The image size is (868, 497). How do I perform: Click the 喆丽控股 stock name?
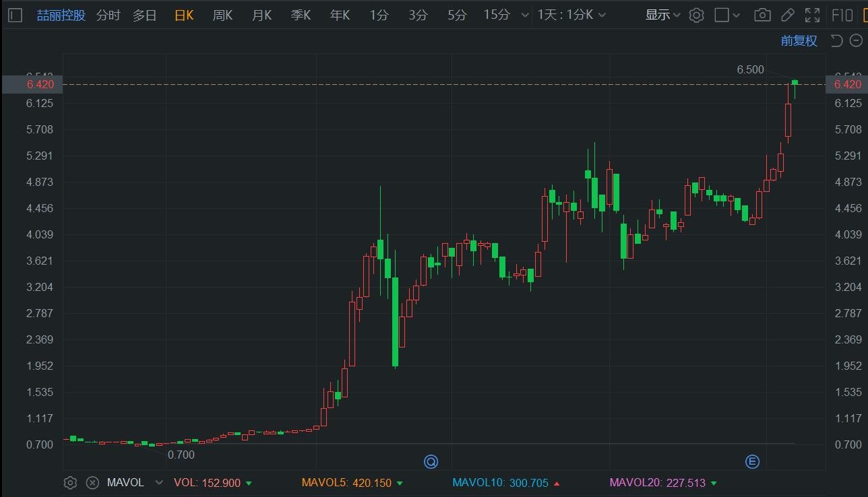click(x=61, y=15)
